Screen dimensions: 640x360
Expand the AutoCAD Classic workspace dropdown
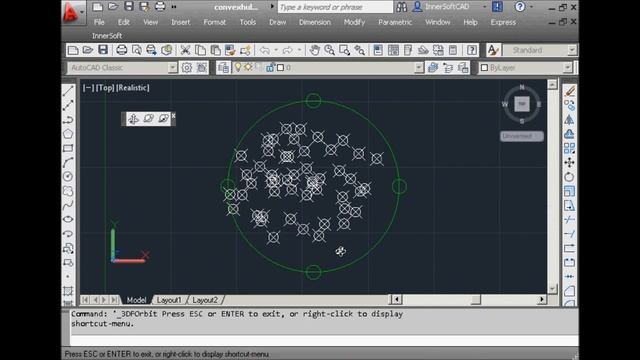click(x=172, y=68)
